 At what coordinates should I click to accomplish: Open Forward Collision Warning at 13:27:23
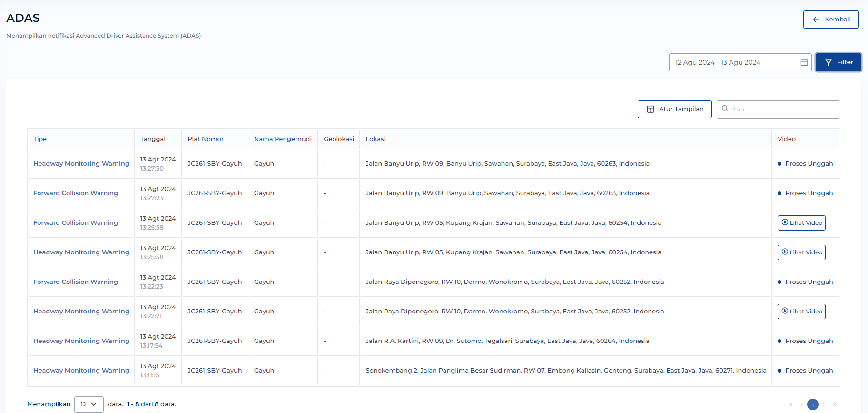pos(76,193)
